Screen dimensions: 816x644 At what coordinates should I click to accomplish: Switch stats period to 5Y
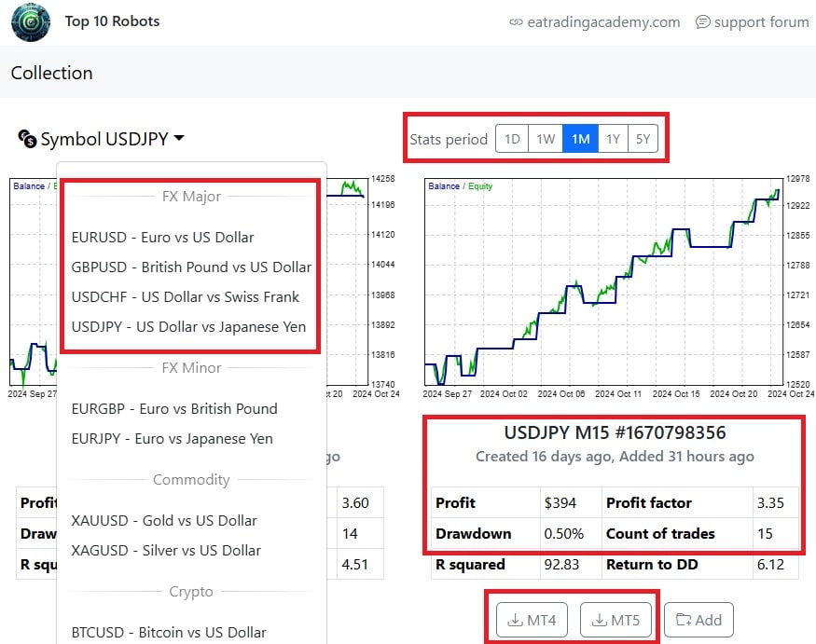[x=642, y=138]
